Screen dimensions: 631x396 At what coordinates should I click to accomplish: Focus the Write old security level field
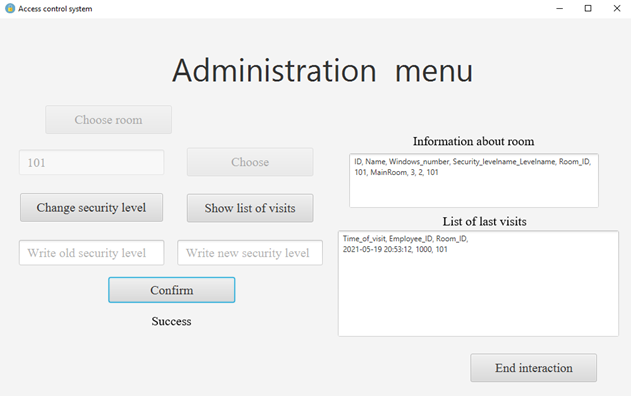point(91,253)
